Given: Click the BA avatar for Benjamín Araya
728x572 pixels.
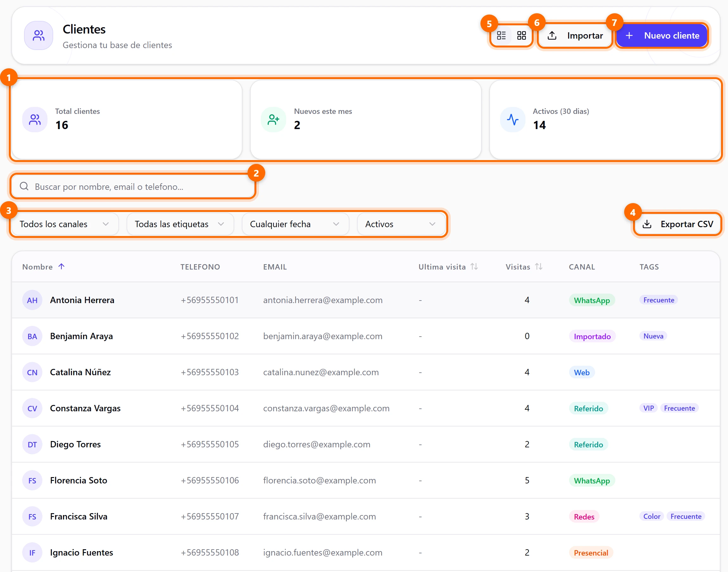Looking at the screenshot, I should (x=32, y=336).
